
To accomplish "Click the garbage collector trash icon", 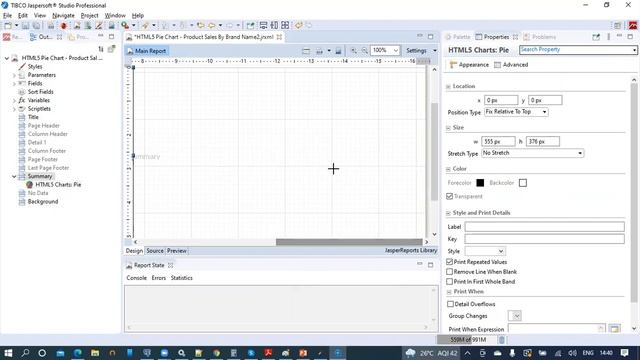I will [502, 340].
